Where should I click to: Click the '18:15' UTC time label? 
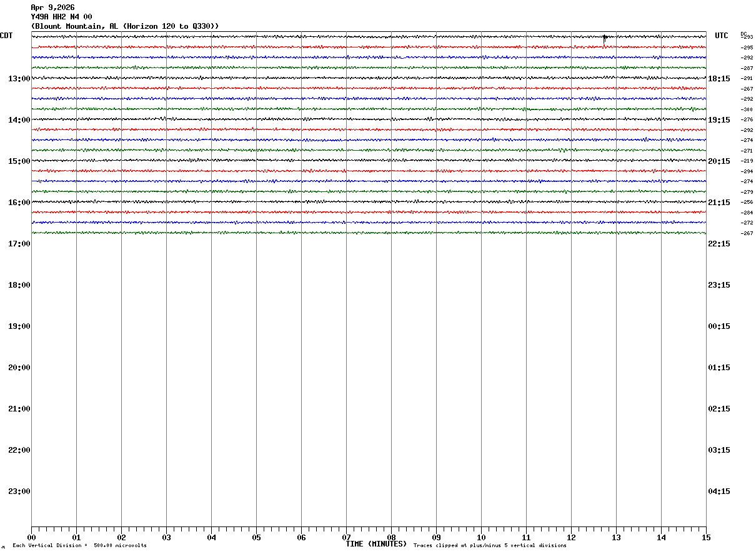coord(719,78)
